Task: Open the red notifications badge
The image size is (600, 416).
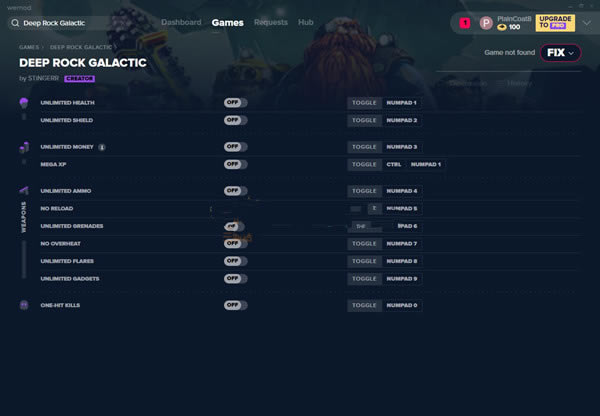Action: pos(465,22)
